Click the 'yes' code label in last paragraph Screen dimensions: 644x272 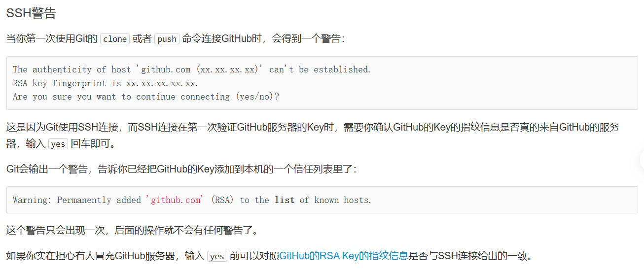click(x=217, y=256)
